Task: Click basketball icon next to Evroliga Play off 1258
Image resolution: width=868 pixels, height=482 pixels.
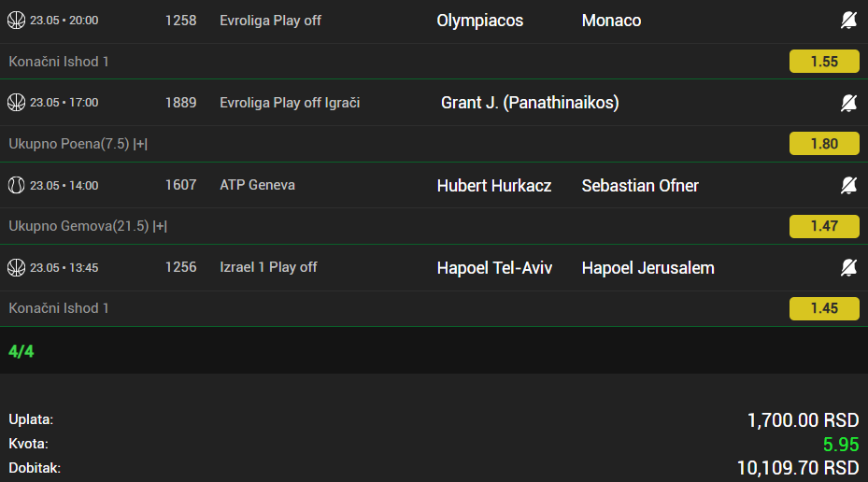Action: (16, 21)
